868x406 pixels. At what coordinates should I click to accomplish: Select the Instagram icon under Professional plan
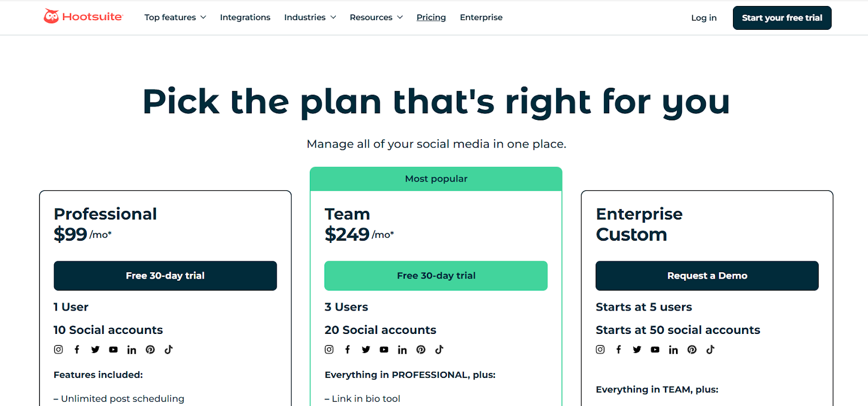[x=58, y=349]
